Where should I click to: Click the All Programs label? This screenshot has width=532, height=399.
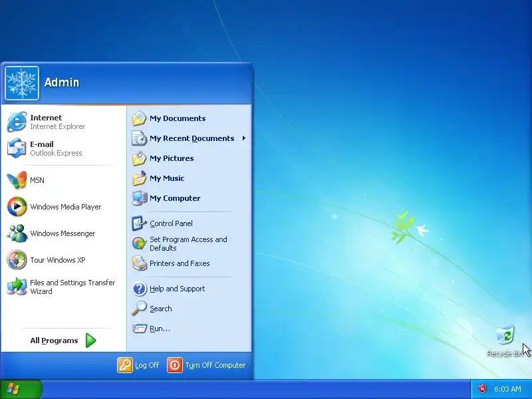54,340
